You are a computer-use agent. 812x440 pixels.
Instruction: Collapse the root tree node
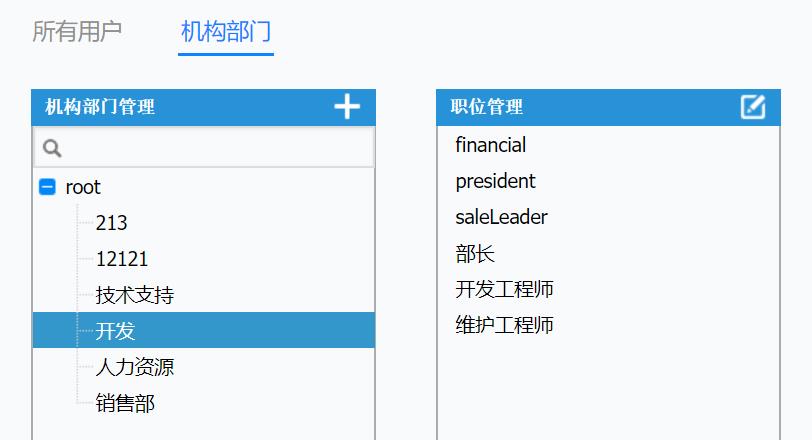point(47,187)
